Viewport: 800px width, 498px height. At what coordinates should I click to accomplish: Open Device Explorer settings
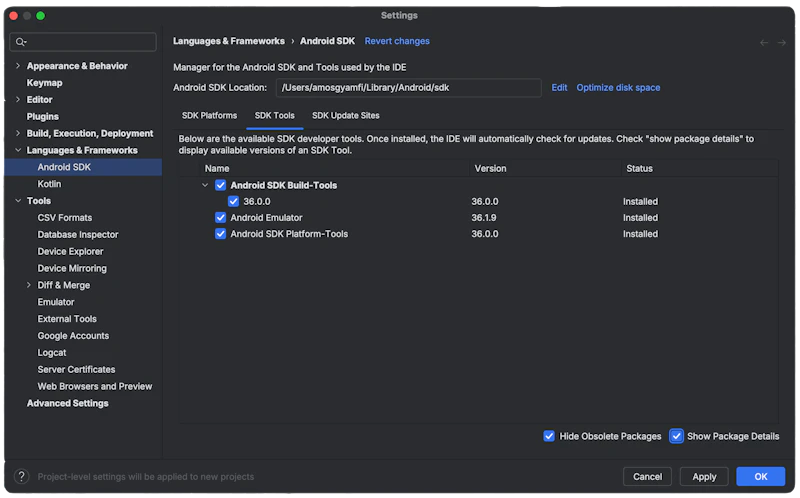pyautogui.click(x=70, y=252)
